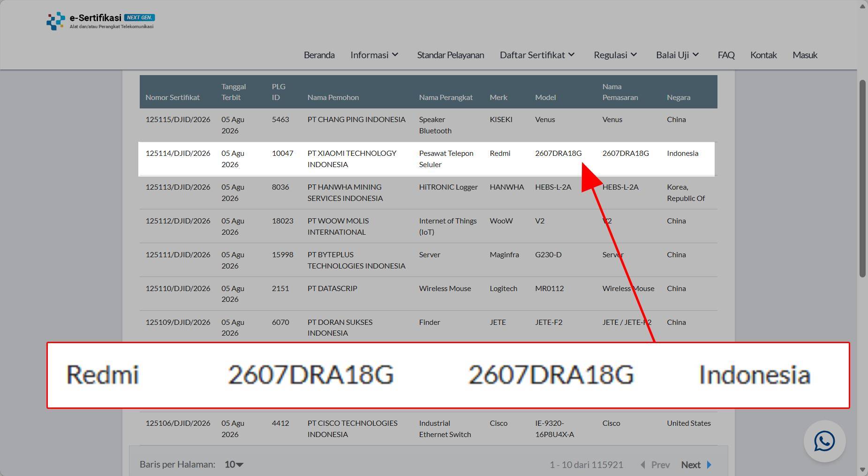868x476 pixels.
Task: Expand the Informasi menu
Action: tap(374, 55)
